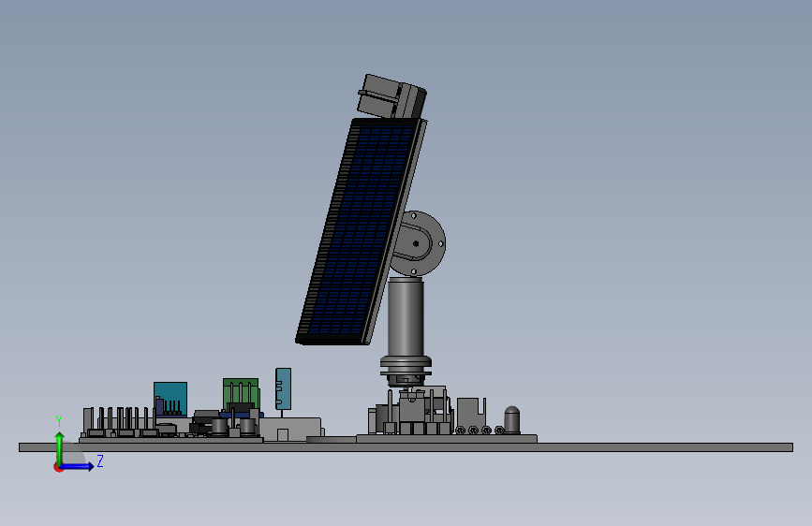Image resolution: width=812 pixels, height=526 pixels.
Task: Select the dome-shaped LED on right board
Action: click(x=511, y=419)
